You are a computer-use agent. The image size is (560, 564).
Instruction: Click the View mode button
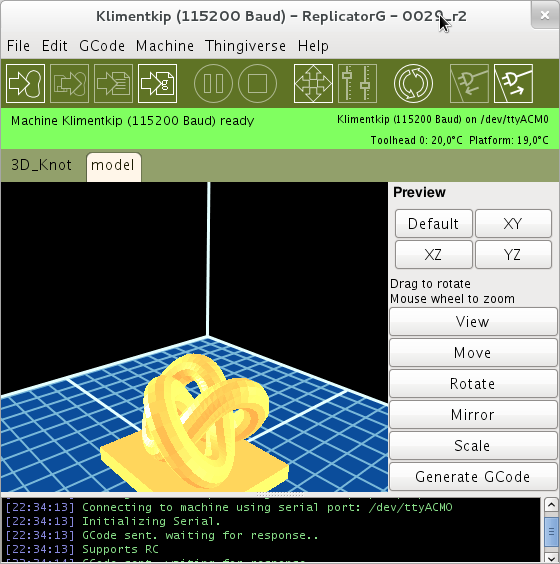[x=473, y=322]
